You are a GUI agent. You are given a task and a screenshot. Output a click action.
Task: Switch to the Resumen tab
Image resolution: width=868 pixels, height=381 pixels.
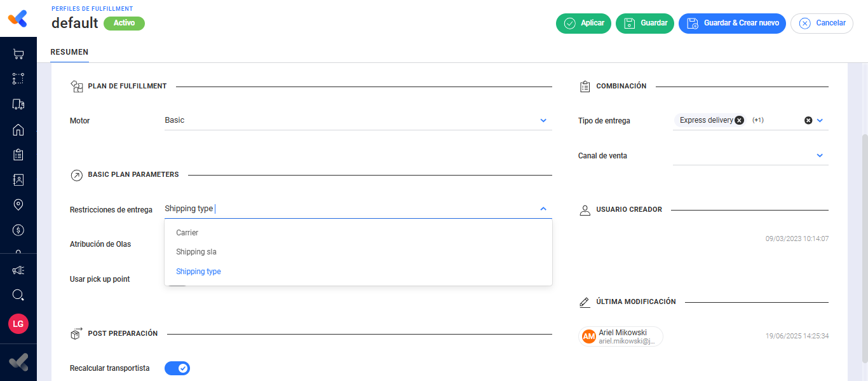(x=69, y=52)
